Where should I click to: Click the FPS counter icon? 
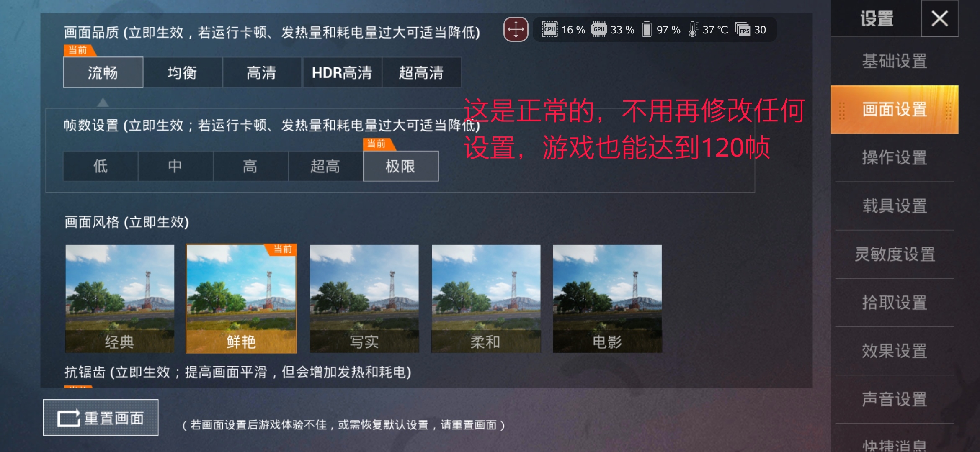(x=743, y=29)
